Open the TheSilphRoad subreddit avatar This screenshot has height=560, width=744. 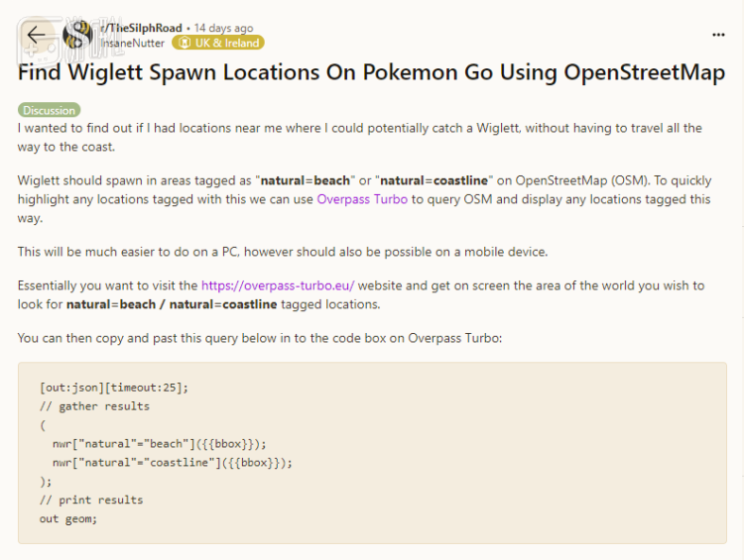pyautogui.click(x=77, y=35)
